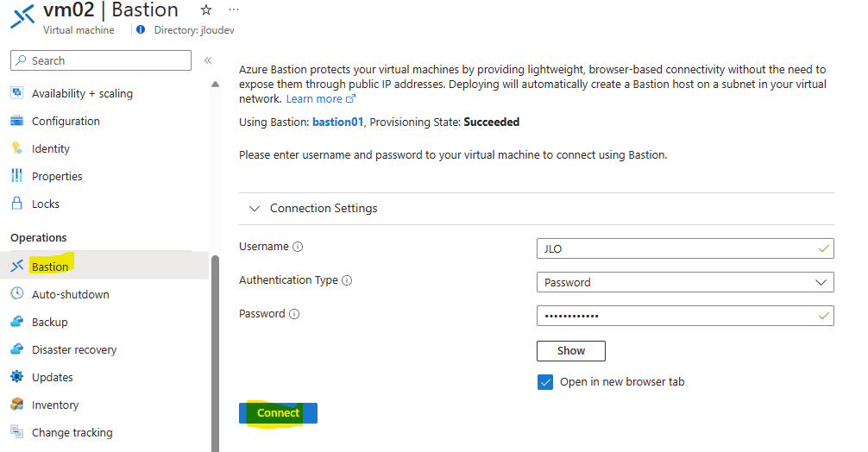Collapse the Connection Settings section
This screenshot has width=868, height=452.
pyautogui.click(x=255, y=209)
